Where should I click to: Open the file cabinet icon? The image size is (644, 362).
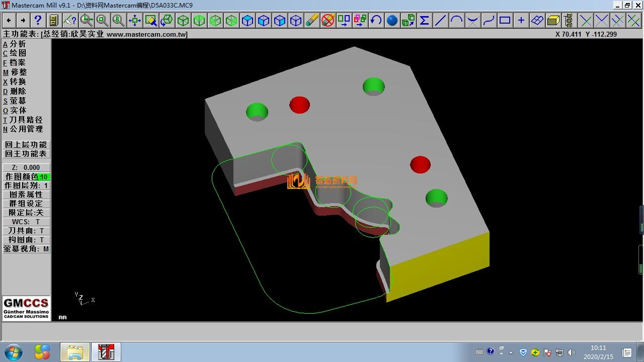click(x=54, y=20)
